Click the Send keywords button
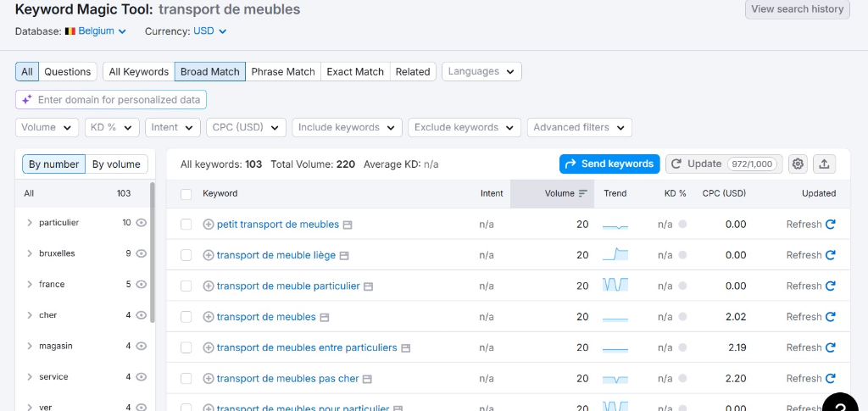868x411 pixels. pos(609,164)
